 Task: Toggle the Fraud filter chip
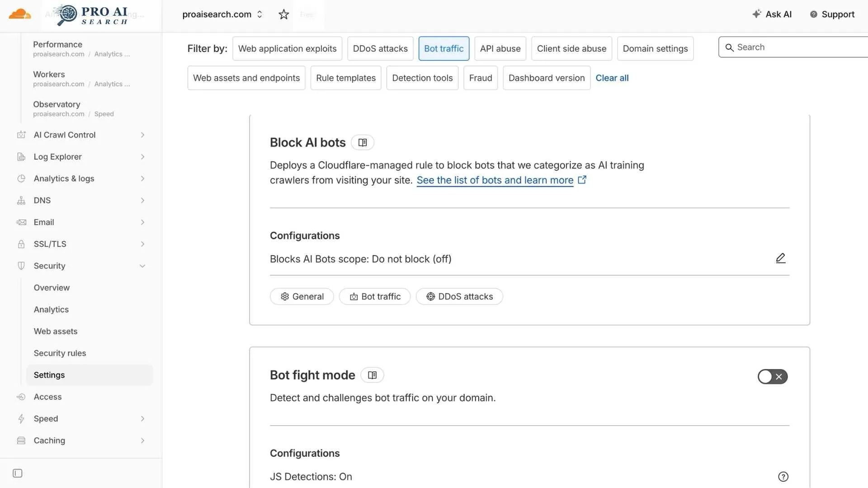tap(481, 78)
